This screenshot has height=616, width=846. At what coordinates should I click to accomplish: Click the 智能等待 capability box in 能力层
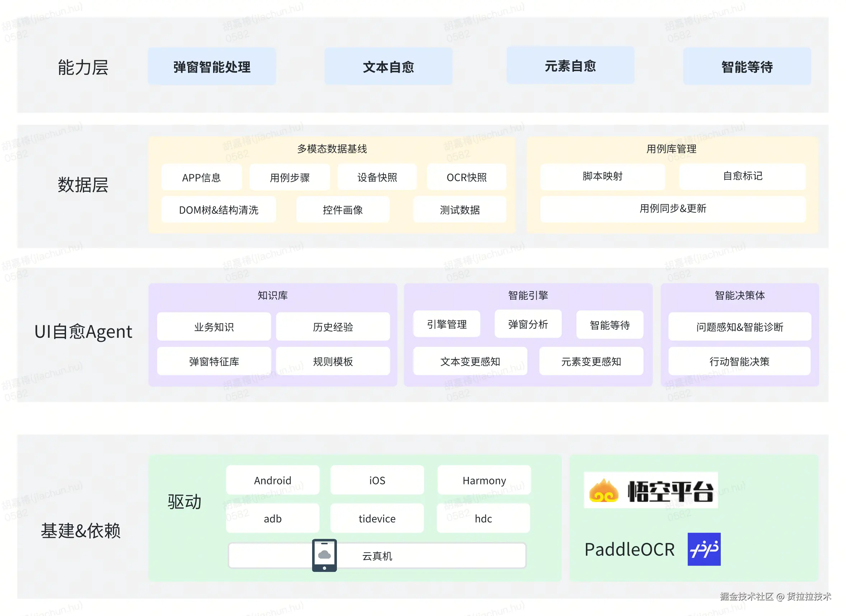[746, 67]
